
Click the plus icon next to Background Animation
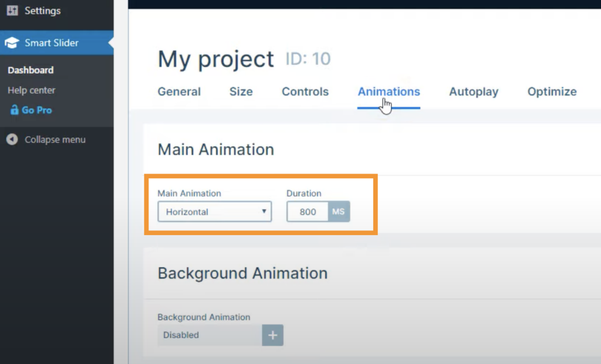[272, 335]
